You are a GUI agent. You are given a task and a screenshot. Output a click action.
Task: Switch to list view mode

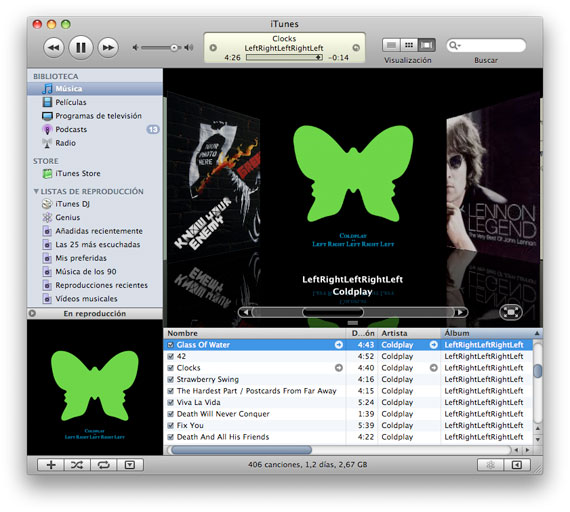click(x=391, y=45)
